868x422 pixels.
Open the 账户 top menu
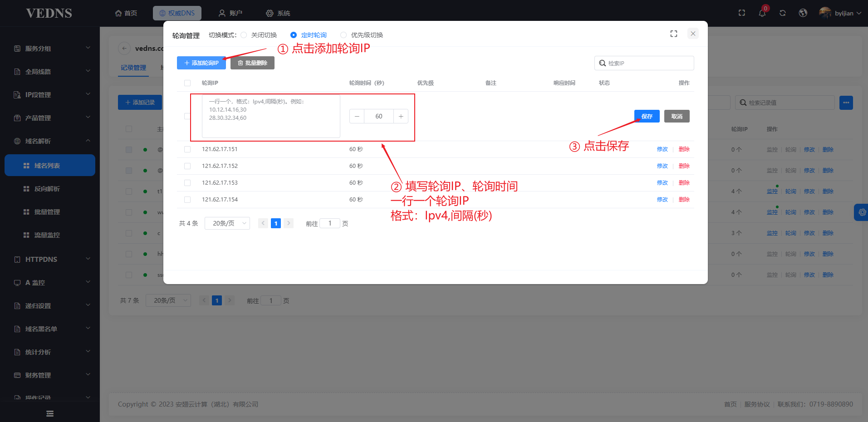(230, 13)
